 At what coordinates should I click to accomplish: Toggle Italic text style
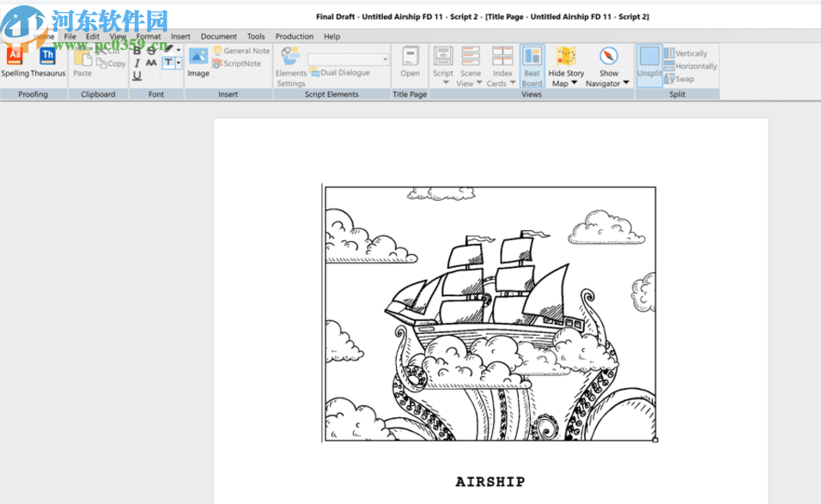pyautogui.click(x=137, y=64)
